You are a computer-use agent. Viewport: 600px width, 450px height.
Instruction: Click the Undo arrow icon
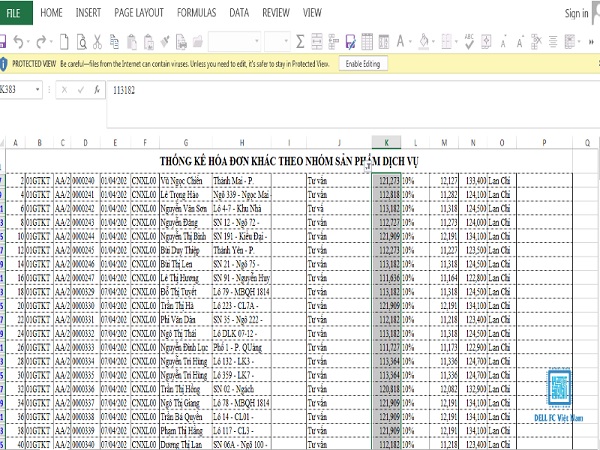click(18, 41)
